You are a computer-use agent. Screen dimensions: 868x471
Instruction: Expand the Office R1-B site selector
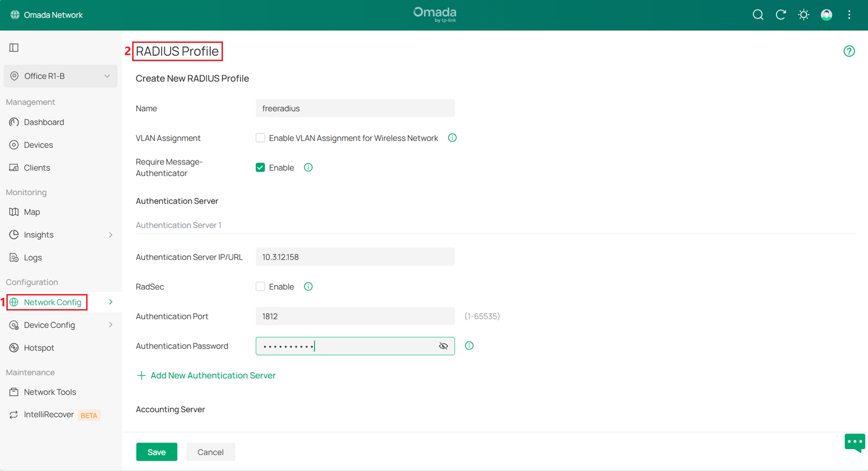tap(107, 76)
